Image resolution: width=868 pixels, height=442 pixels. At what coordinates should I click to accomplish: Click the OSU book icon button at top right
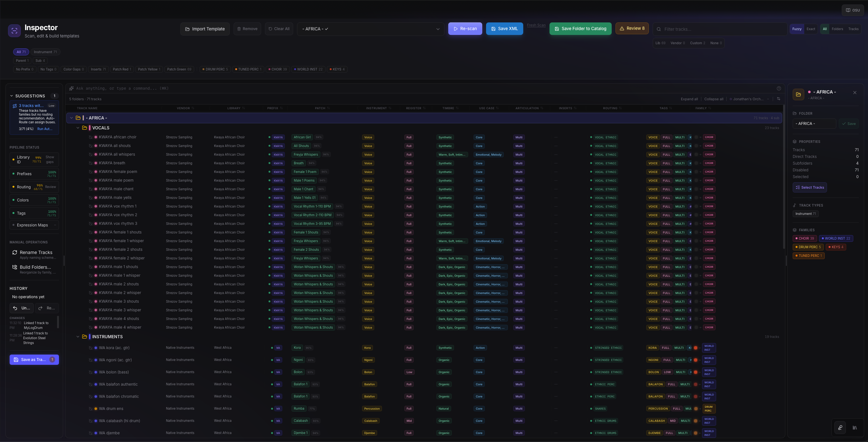[853, 10]
